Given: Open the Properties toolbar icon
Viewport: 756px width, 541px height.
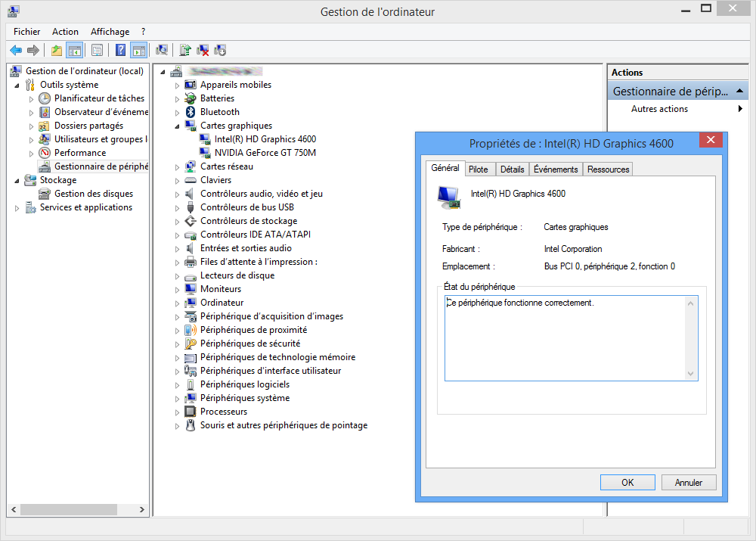Looking at the screenshot, I should pyautogui.click(x=98, y=51).
